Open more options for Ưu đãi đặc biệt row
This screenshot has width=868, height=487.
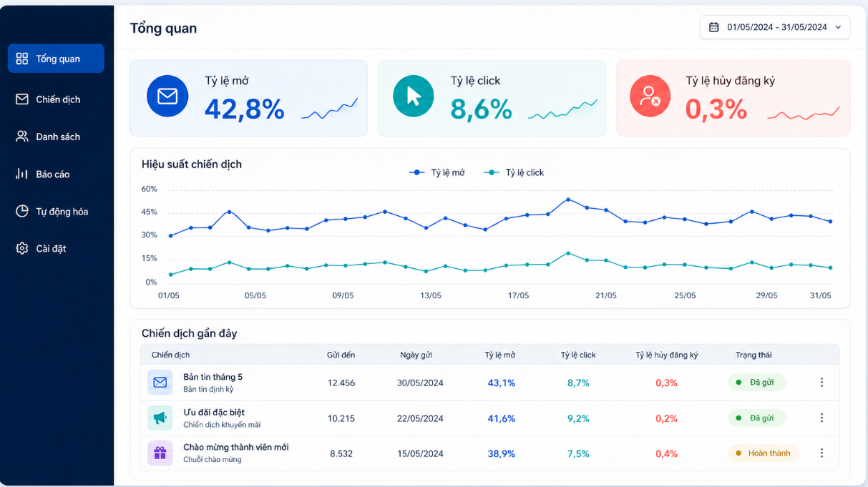[821, 418]
